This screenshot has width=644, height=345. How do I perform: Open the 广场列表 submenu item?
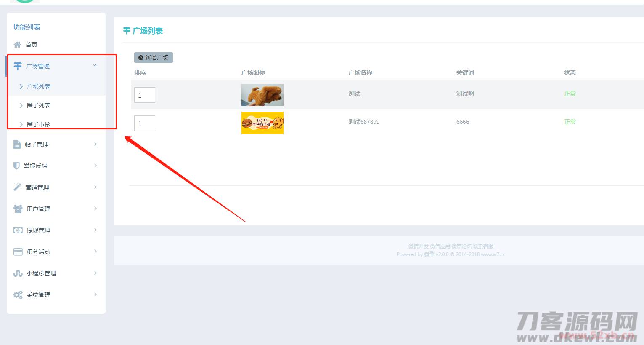(x=39, y=86)
